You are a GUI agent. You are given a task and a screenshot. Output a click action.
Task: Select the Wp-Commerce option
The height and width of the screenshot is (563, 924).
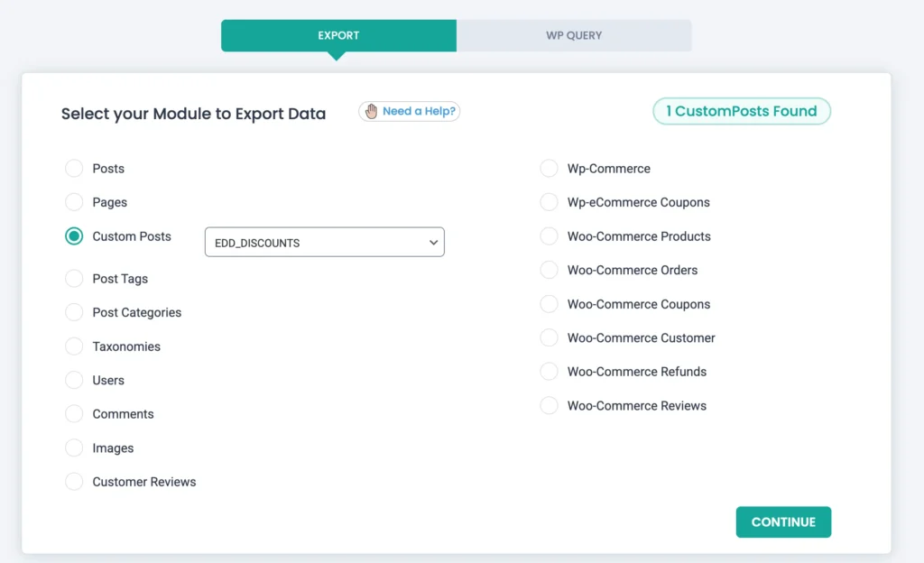(549, 168)
